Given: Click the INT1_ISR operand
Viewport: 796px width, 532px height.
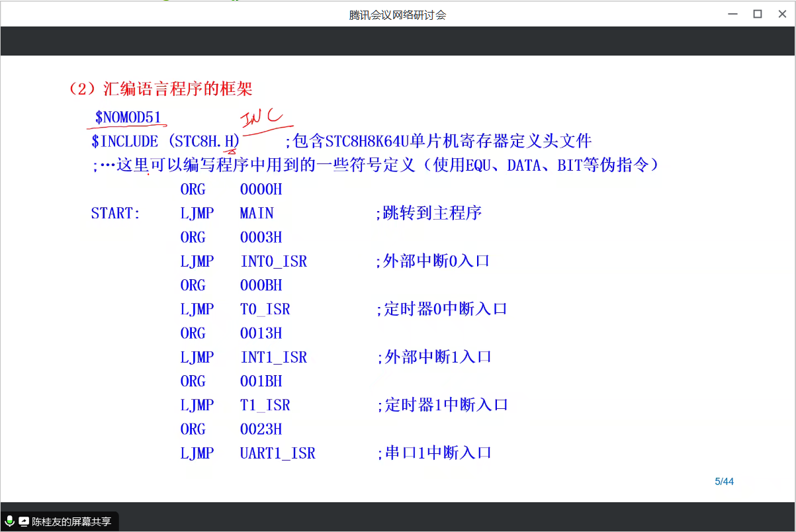Looking at the screenshot, I should pyautogui.click(x=273, y=357).
